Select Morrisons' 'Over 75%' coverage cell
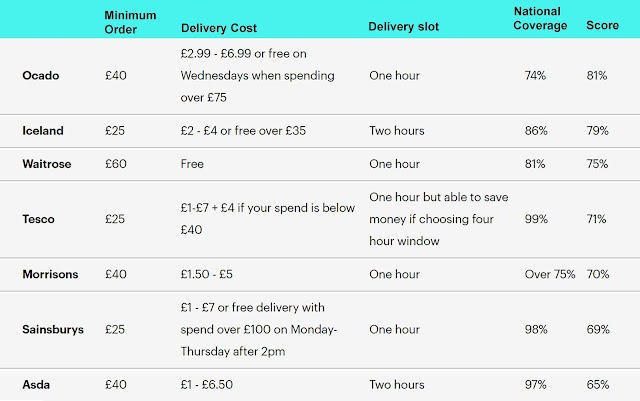Viewport: 640px width, 401px height. (x=550, y=273)
